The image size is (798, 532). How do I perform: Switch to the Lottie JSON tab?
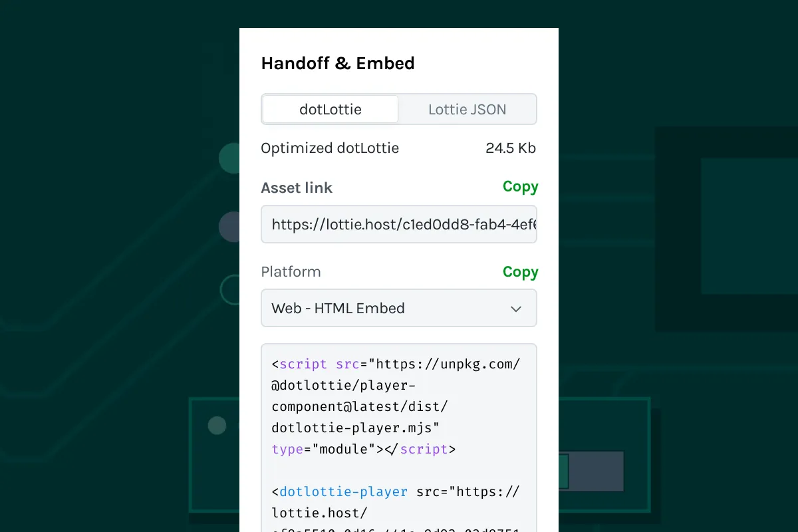[x=467, y=109]
